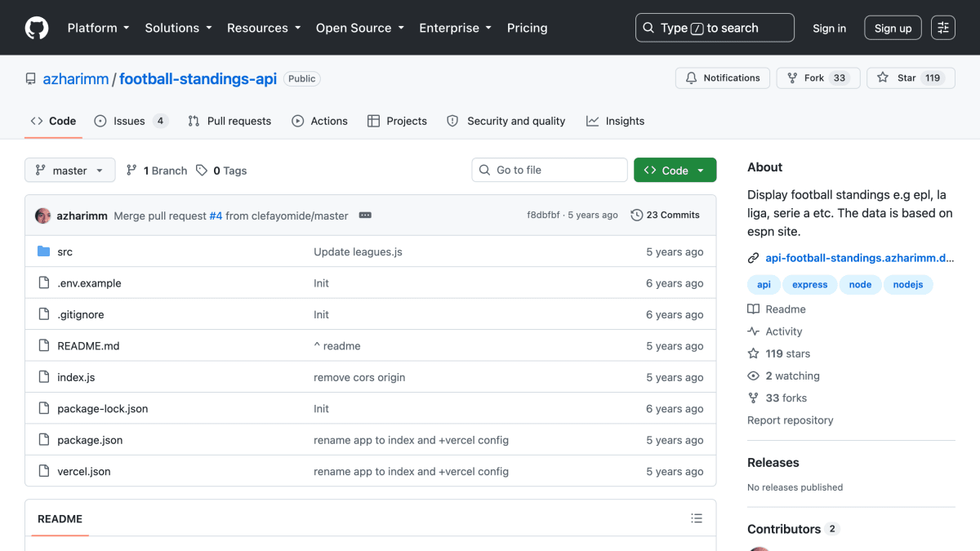Open commit hash f8dbfbf
This screenshot has width=980, height=551.
pyautogui.click(x=544, y=216)
